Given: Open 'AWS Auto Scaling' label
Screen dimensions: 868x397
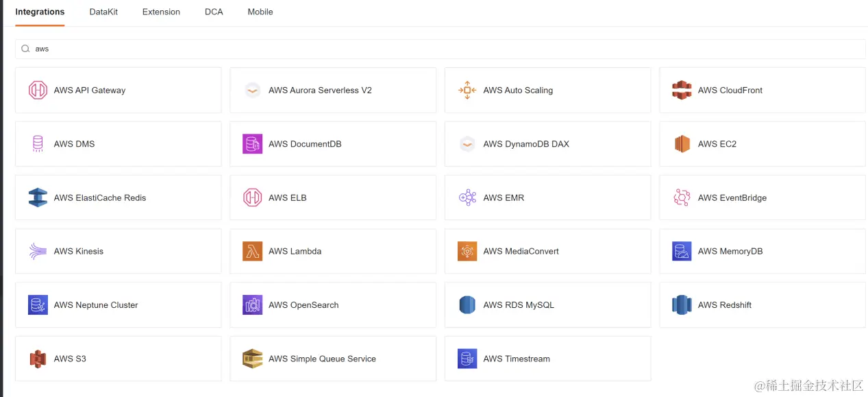Looking at the screenshot, I should point(518,91).
